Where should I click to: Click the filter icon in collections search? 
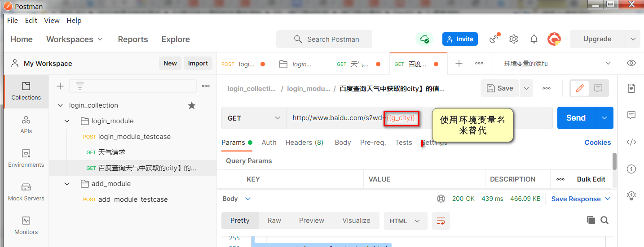(80, 86)
